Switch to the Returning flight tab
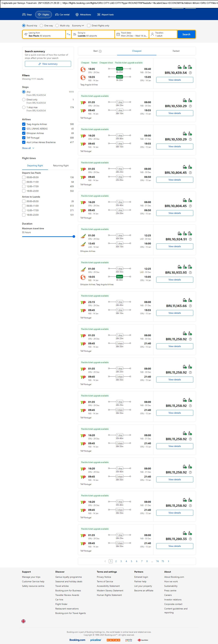The image size is (218, 644). pyautogui.click(x=61, y=166)
